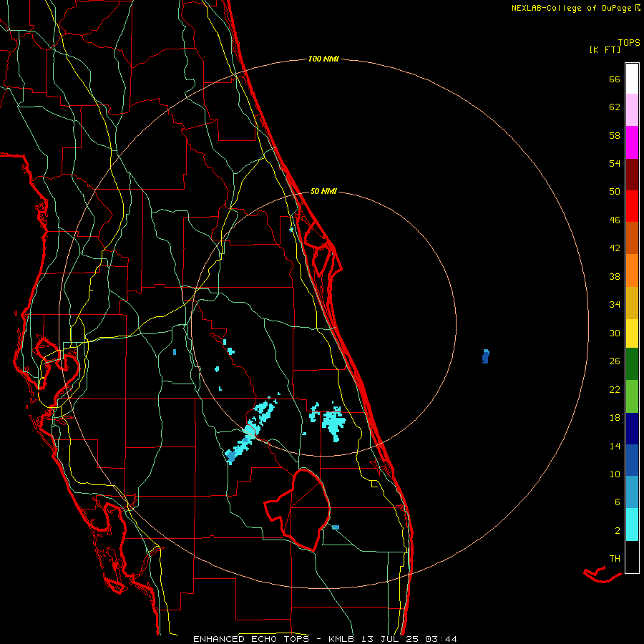Click the legend value 34
The image size is (644, 644).
click(615, 305)
